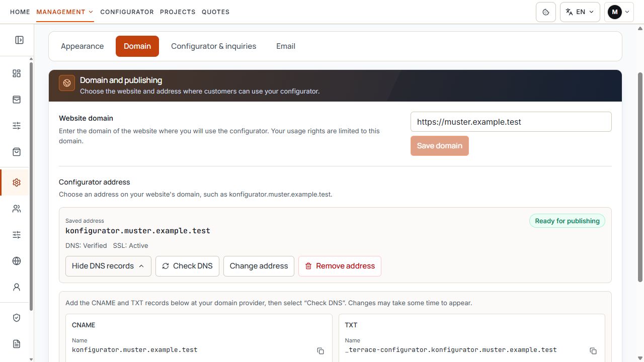Click the bold saved address konfigurator.muster.example.test
Image resolution: width=644 pixels, height=362 pixels.
click(138, 231)
